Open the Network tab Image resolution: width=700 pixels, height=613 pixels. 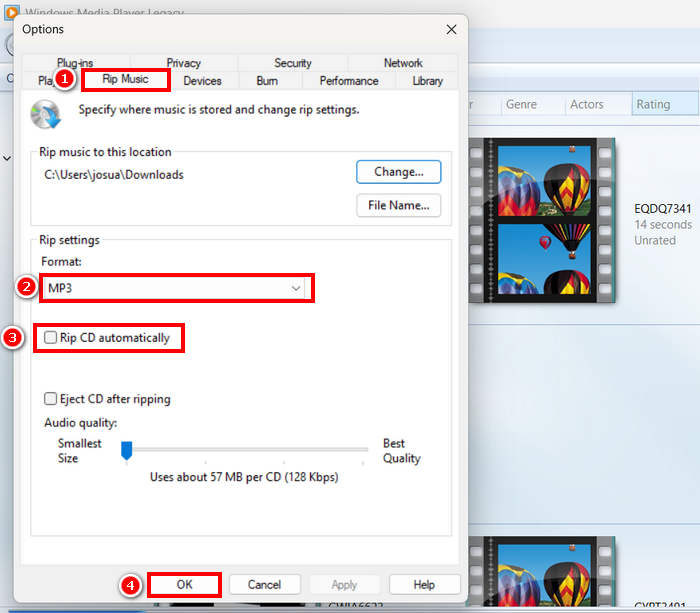[403, 63]
